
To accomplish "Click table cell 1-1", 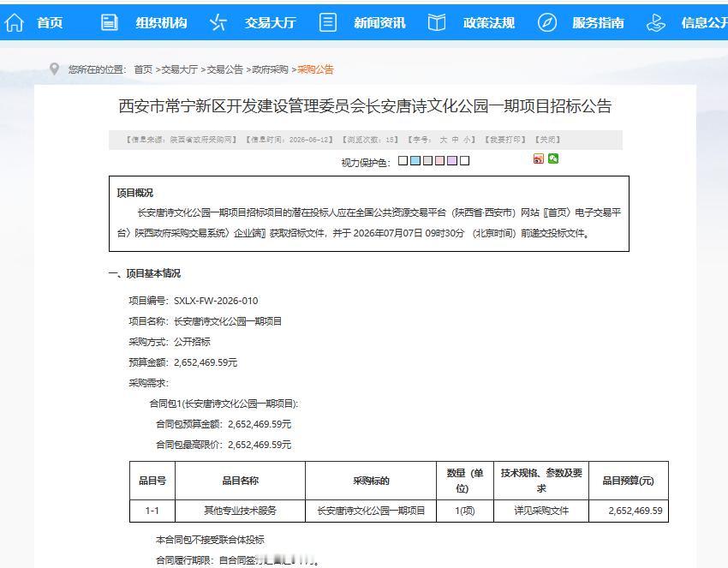I will pyautogui.click(x=152, y=511).
